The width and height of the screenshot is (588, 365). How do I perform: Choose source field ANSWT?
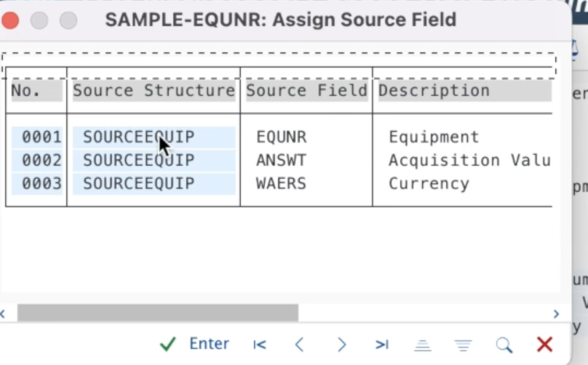pos(281,160)
